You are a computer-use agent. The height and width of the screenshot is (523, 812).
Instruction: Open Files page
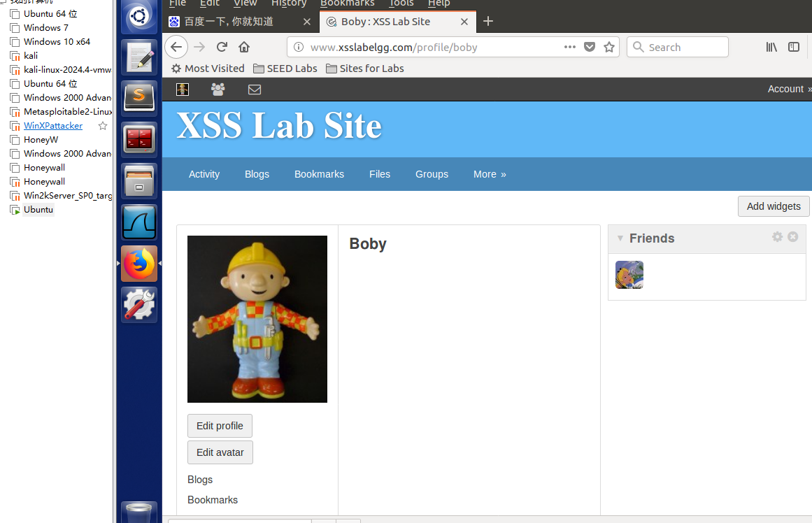coord(380,175)
